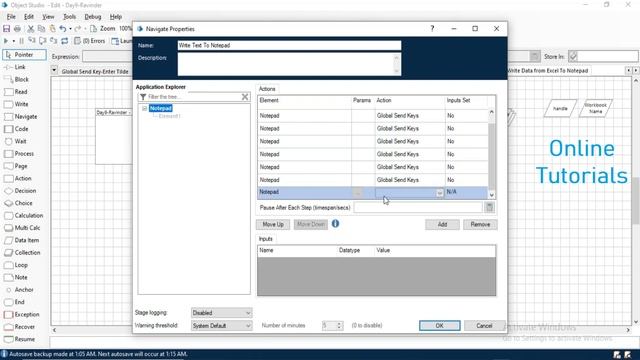The height and width of the screenshot is (360, 640).
Task: Select the Write stage tool
Action: 16,104
